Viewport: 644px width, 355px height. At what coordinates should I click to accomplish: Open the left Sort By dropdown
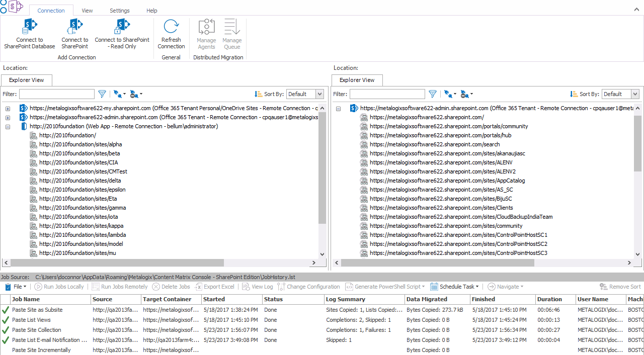319,94
